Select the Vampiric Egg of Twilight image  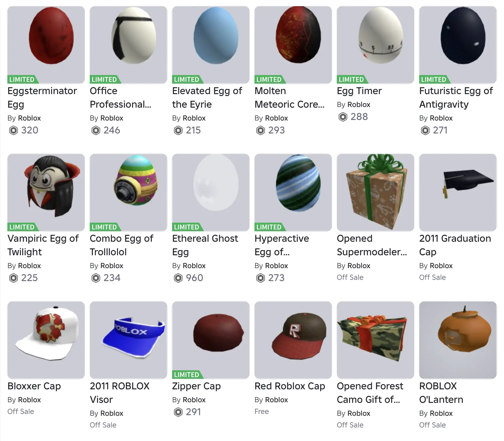pyautogui.click(x=46, y=193)
